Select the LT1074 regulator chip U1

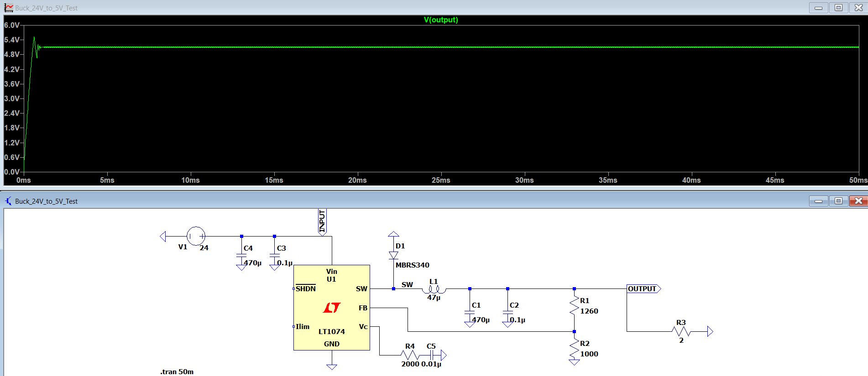(332, 308)
